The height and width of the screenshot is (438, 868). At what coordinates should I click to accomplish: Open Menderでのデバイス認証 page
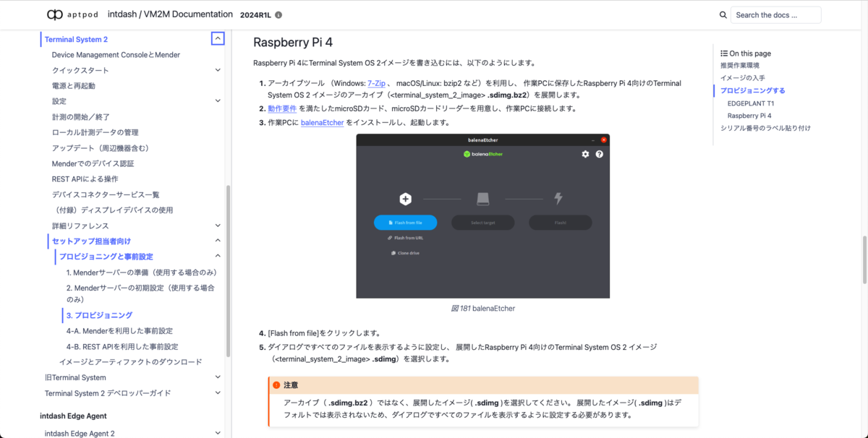pyautogui.click(x=93, y=163)
